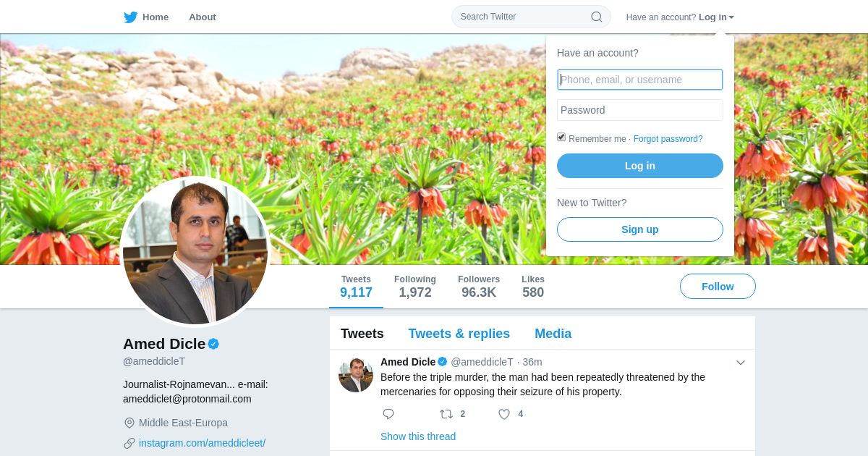Image resolution: width=868 pixels, height=456 pixels.
Task: Click the search magnifier icon
Action: point(597,17)
